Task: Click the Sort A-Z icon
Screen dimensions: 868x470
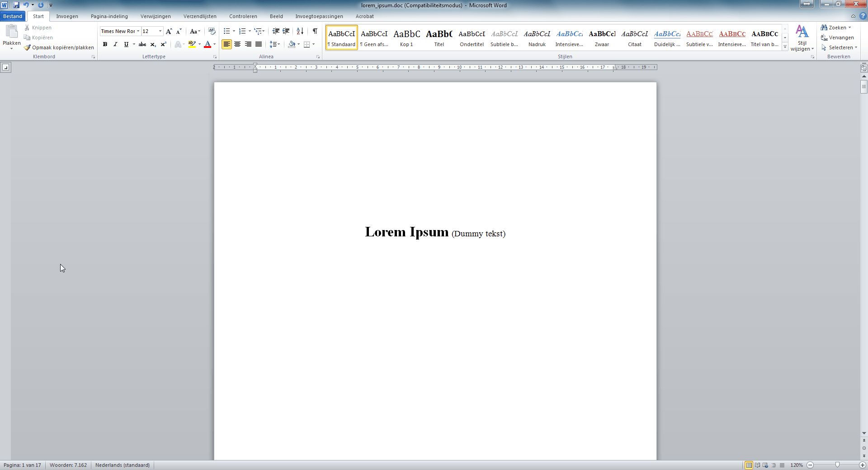Action: click(x=300, y=31)
